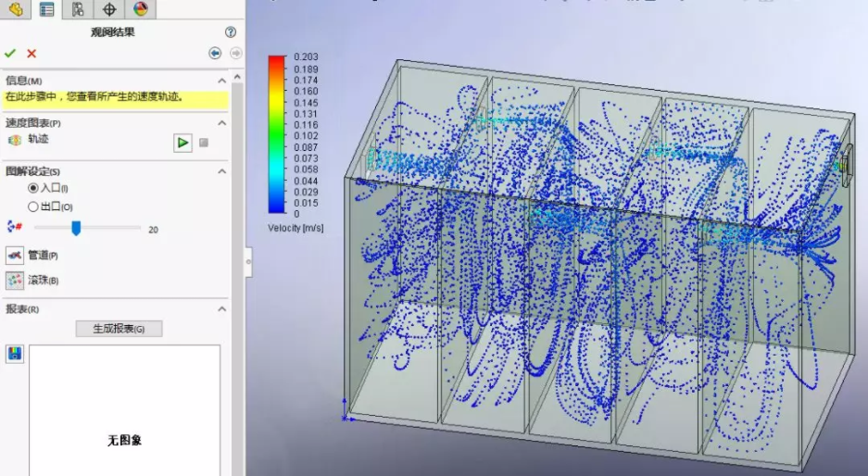868x476 pixels.
Task: Click the 0.203 maximum legend value
Action: point(306,57)
